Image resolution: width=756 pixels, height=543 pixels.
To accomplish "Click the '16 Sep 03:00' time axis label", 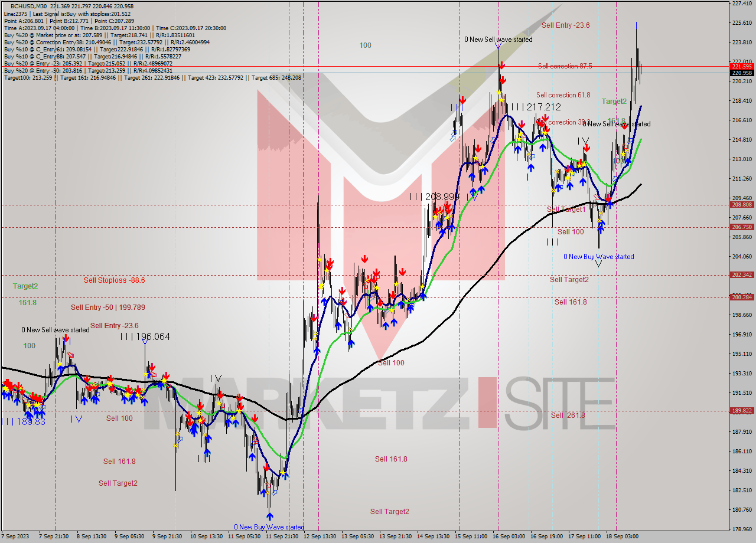I will coord(509,537).
